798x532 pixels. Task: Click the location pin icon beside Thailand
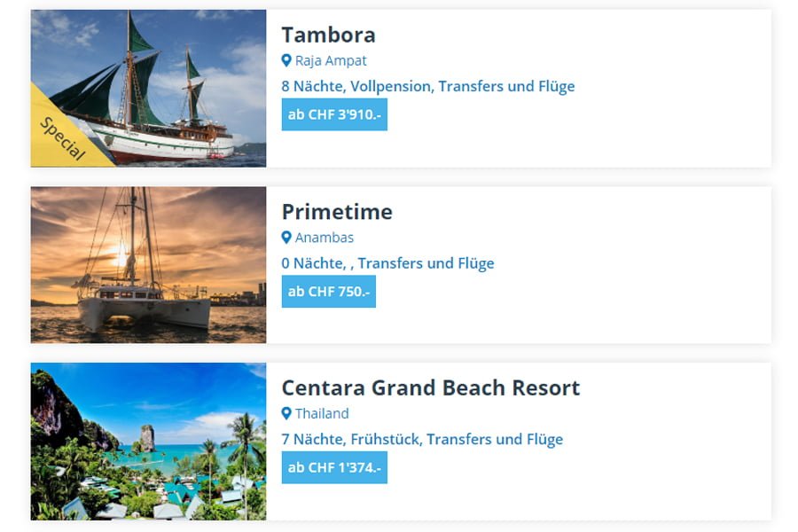286,414
